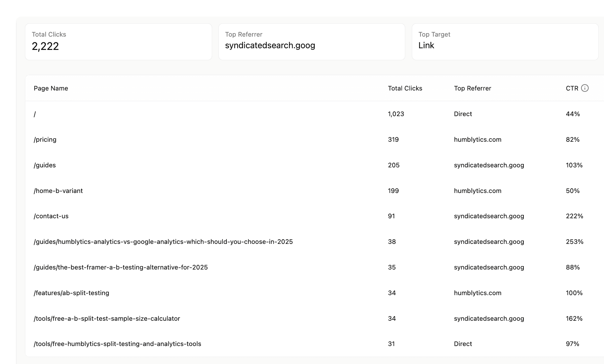The image size is (604, 364).
Task: Click the Total Clicks column header
Action: pos(405,88)
